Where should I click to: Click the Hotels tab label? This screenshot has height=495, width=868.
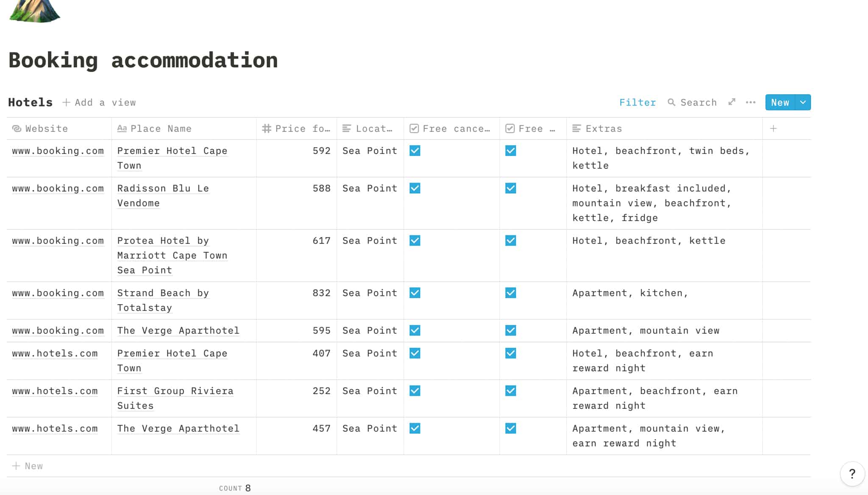[30, 102]
